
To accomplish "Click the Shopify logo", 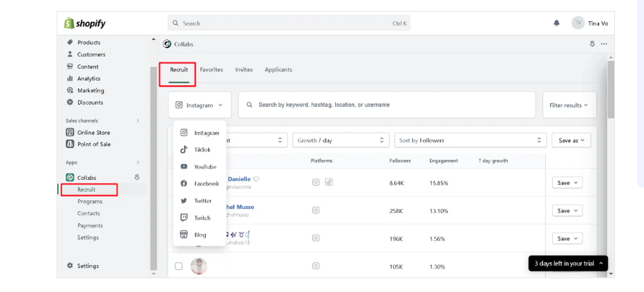I will point(84,24).
